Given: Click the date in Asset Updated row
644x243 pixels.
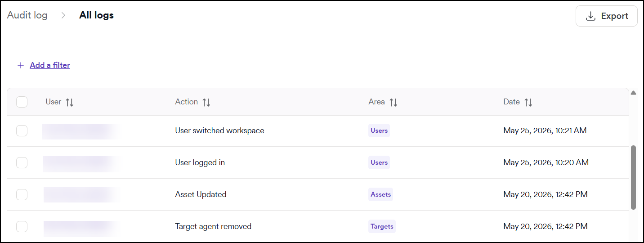Looking at the screenshot, I should pyautogui.click(x=545, y=194).
